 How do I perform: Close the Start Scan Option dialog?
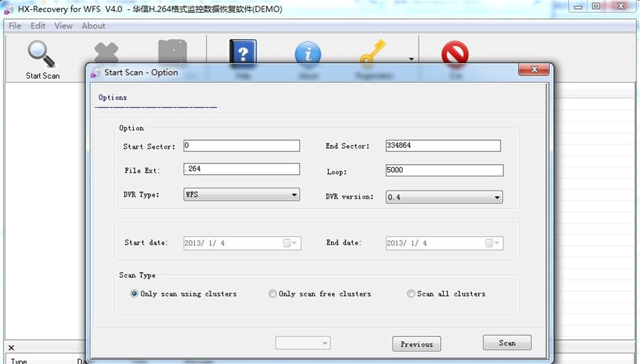[534, 70]
